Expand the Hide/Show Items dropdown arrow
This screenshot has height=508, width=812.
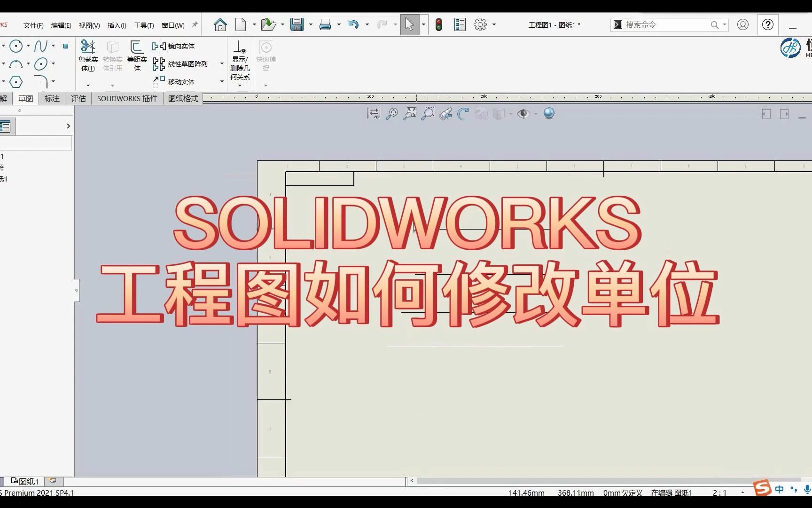pyautogui.click(x=536, y=114)
